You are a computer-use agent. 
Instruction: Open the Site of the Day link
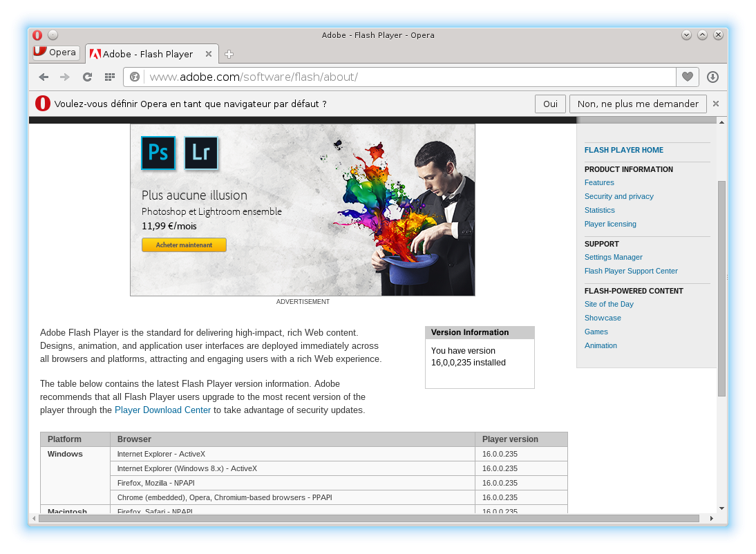point(609,304)
